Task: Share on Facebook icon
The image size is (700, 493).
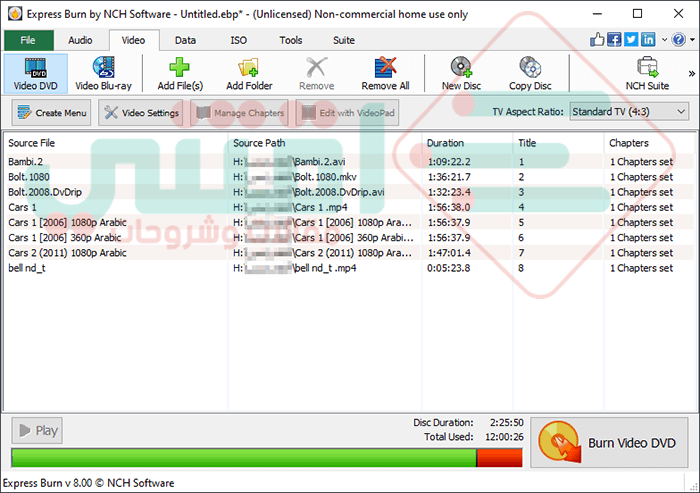Action: click(x=614, y=40)
